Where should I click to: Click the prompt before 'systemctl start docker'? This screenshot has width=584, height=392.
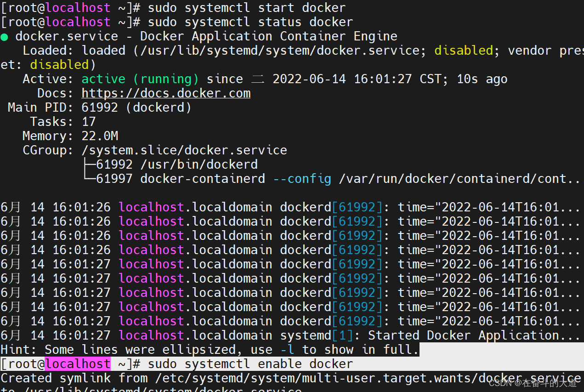pyautogui.click(x=70, y=8)
